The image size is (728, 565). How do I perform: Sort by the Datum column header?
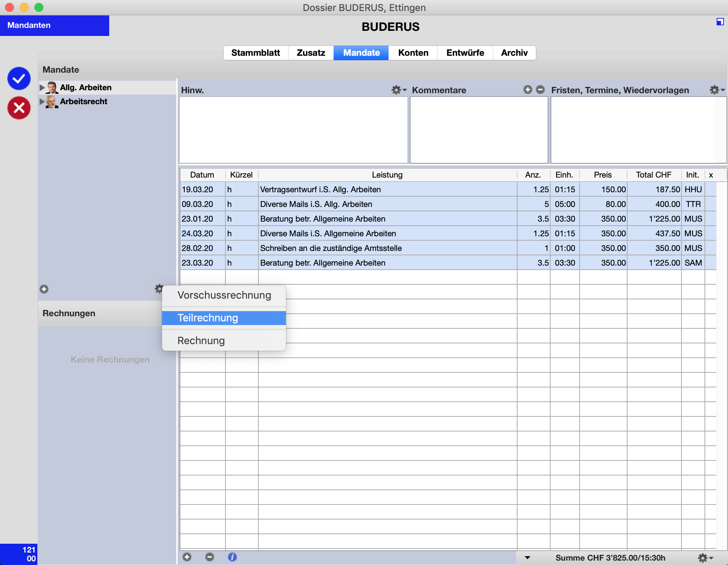(x=202, y=175)
